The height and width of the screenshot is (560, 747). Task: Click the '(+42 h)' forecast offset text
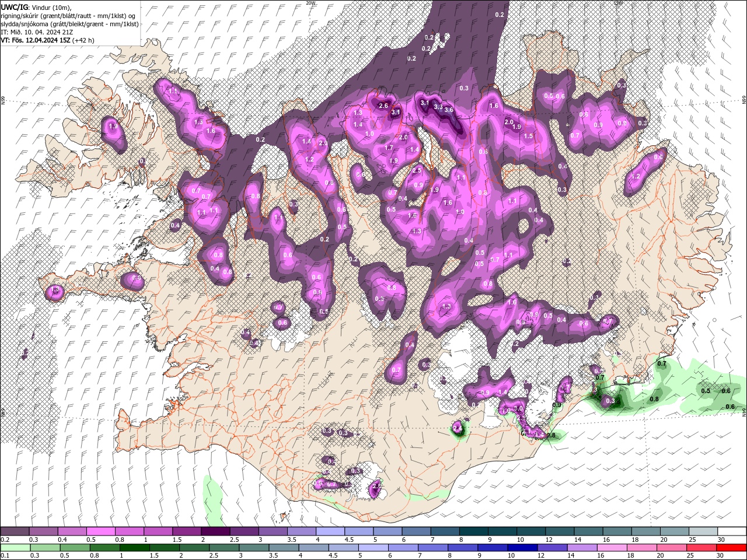(x=84, y=40)
